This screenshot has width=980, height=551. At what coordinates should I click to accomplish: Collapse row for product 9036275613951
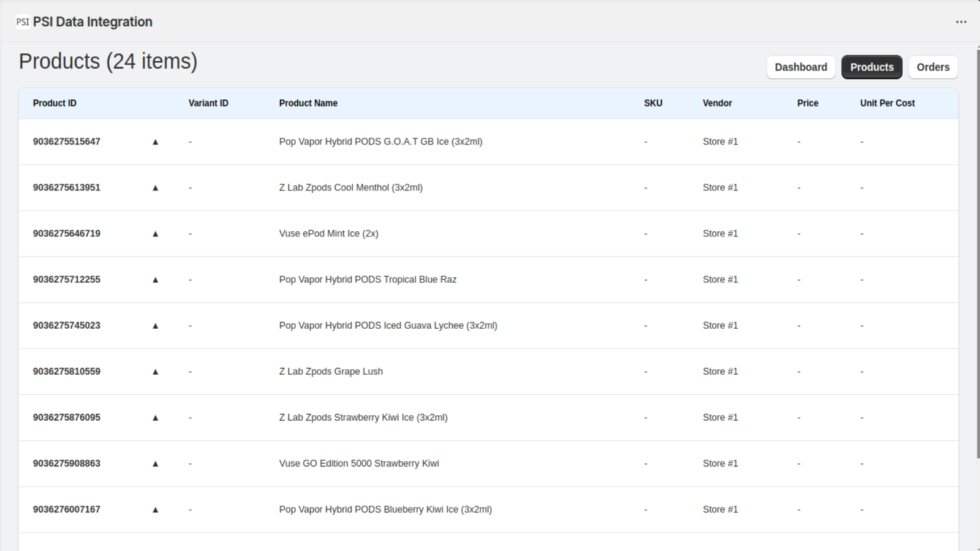[x=155, y=188]
